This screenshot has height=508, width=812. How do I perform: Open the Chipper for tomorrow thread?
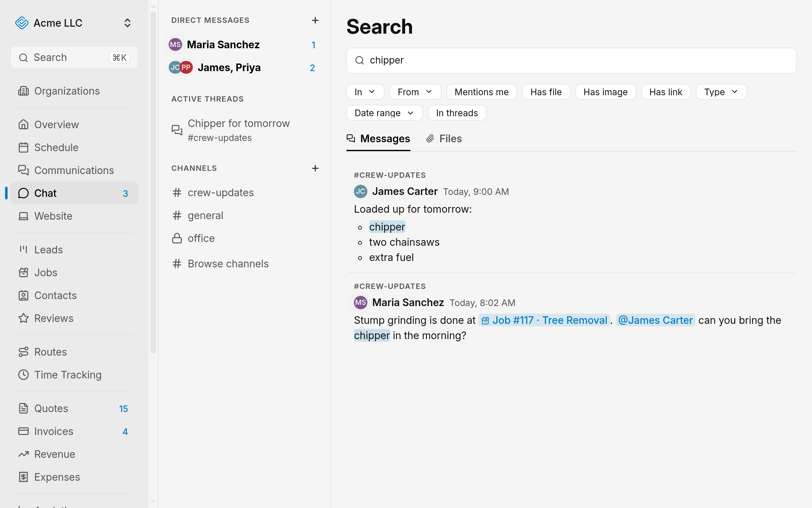[245, 130]
